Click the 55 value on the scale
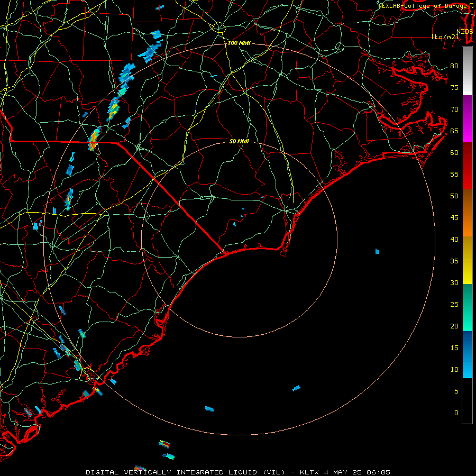476x476 pixels. point(454,175)
